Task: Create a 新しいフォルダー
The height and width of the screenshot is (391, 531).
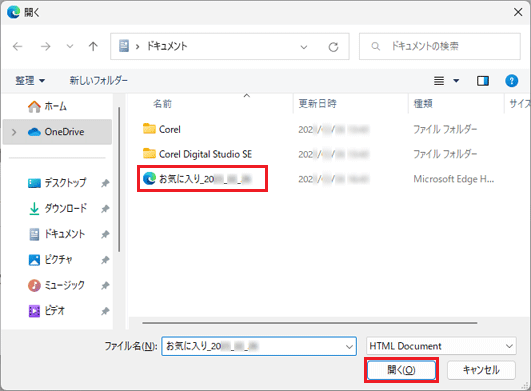Action: 99,81
